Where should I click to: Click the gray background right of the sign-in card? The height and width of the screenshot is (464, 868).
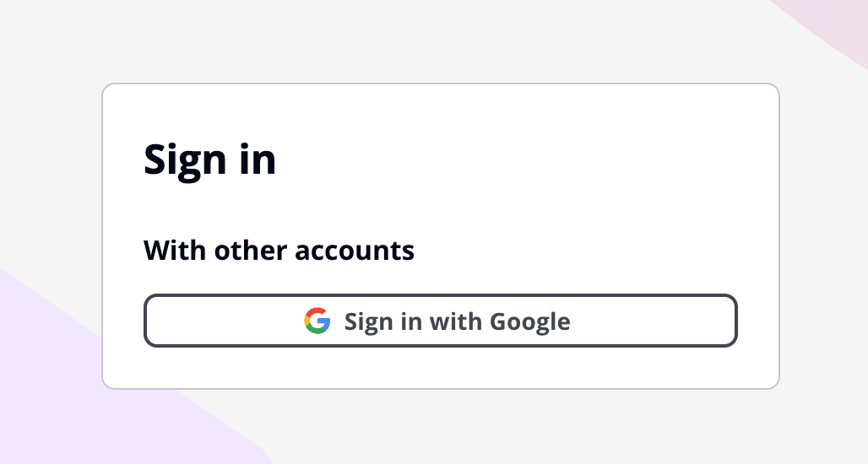tap(823, 236)
